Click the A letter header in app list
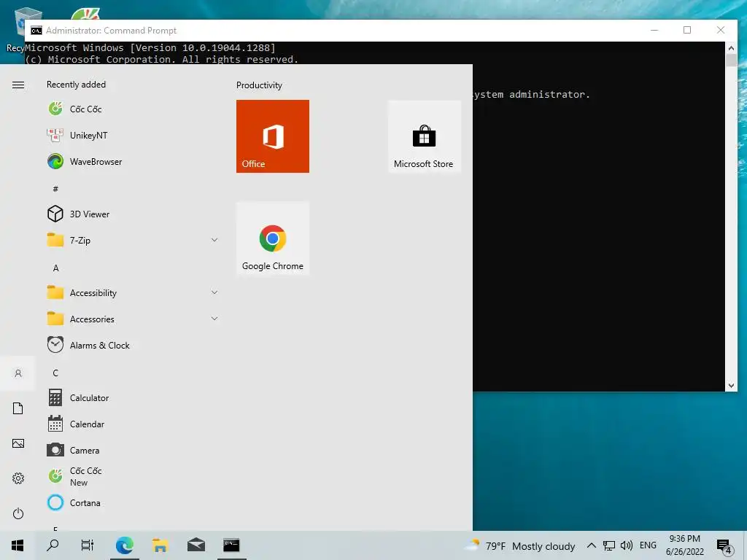This screenshot has height=560, width=747. click(55, 268)
